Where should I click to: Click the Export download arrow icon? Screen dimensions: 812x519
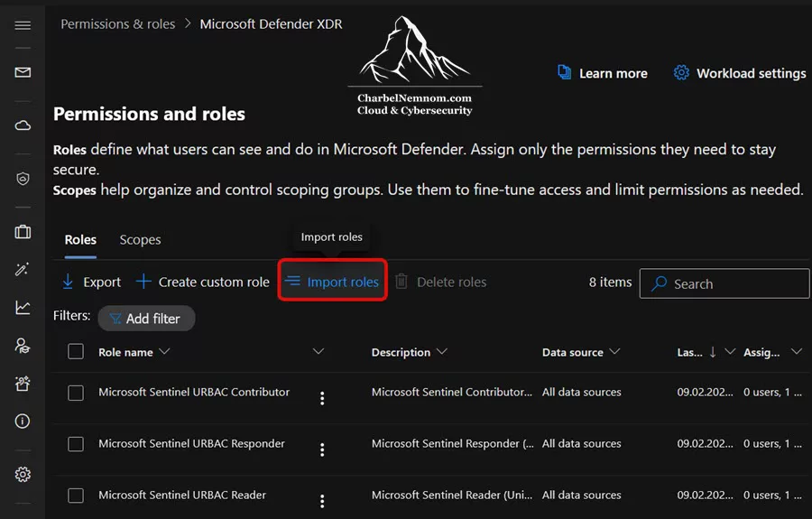pos(68,282)
